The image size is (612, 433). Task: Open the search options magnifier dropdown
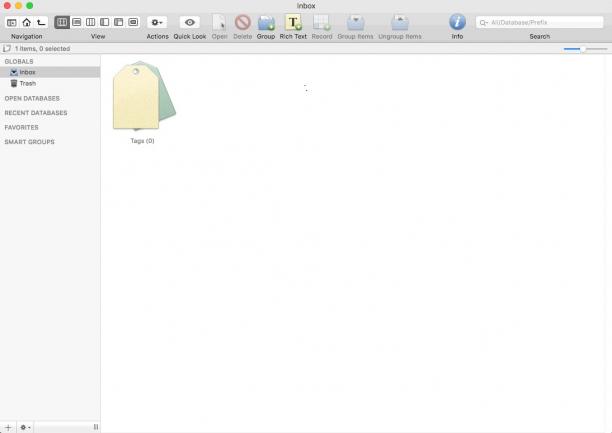tap(484, 23)
